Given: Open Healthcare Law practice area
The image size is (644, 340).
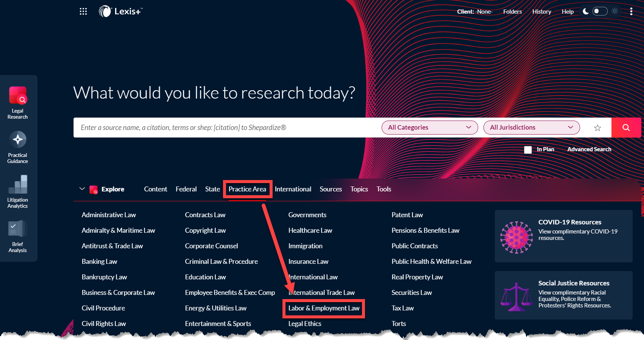Looking at the screenshot, I should 310,230.
